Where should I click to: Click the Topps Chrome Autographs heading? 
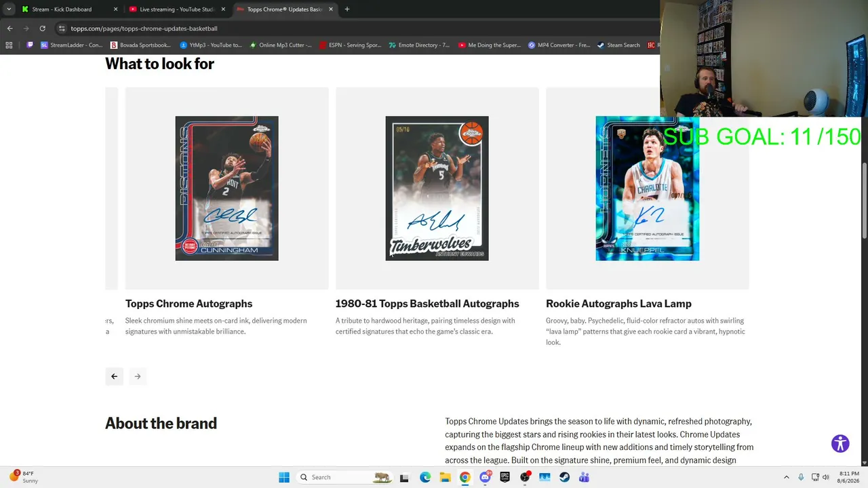point(189,304)
